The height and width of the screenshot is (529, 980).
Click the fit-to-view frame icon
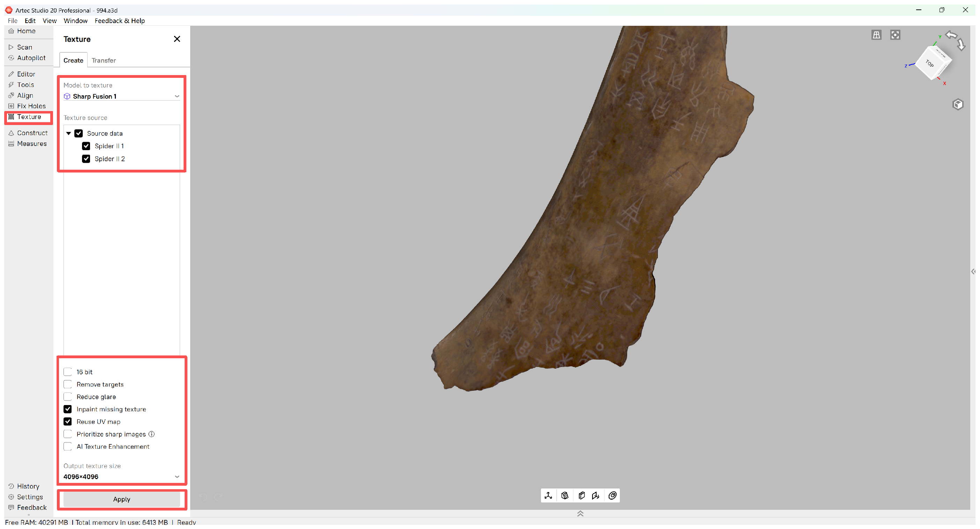(895, 35)
